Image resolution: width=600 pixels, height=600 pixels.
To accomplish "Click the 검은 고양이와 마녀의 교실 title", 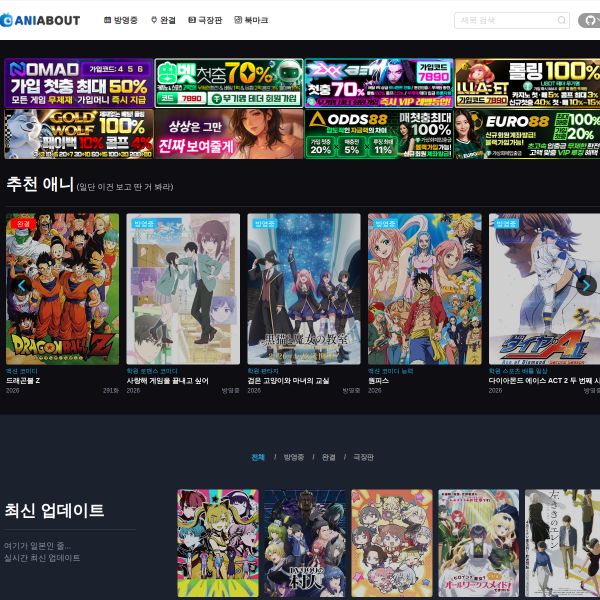I will pyautogui.click(x=288, y=381).
